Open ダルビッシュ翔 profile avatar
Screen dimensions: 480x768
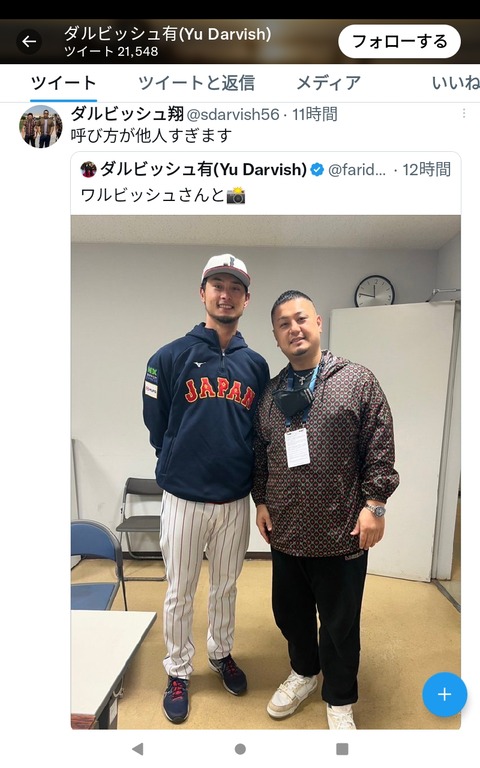tap(41, 126)
